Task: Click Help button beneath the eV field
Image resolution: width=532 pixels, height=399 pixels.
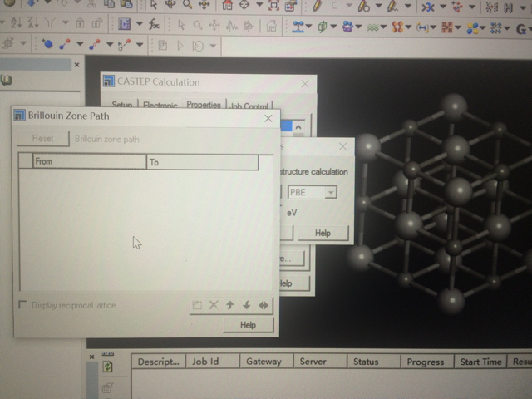Action: [323, 233]
